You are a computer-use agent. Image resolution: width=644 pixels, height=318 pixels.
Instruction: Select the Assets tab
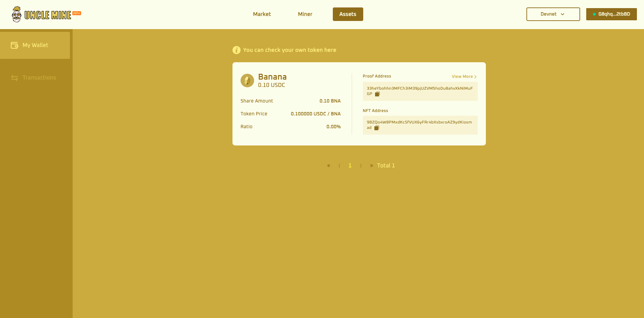point(348,14)
